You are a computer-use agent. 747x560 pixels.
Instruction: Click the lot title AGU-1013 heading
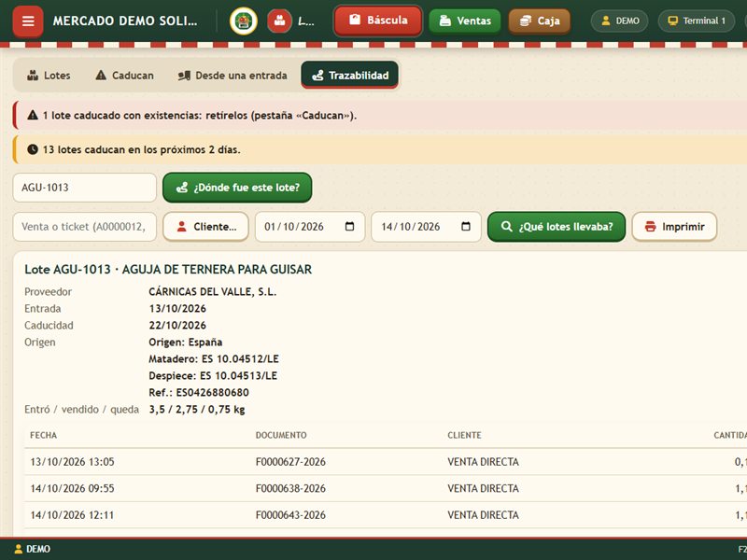click(x=168, y=270)
